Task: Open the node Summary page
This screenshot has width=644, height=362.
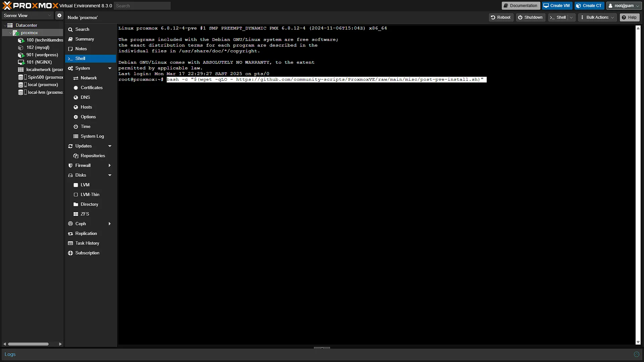Action: coord(91,39)
